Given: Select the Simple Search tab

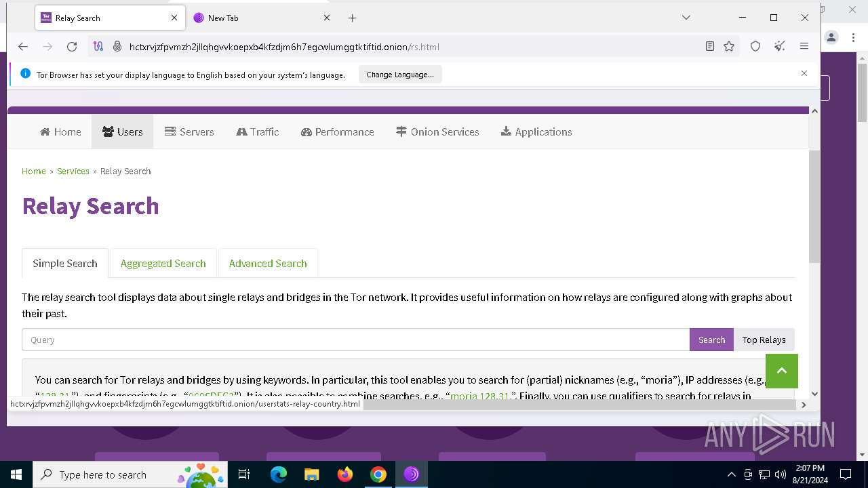Looking at the screenshot, I should coord(65,263).
